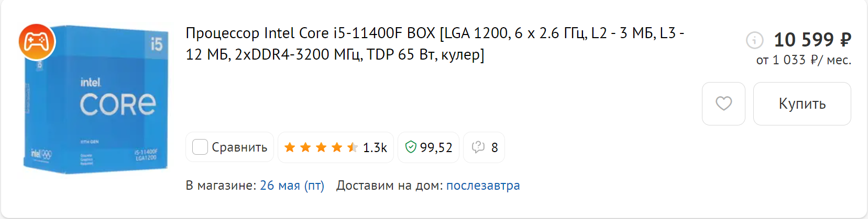Open questions via the speech bubble icon
Viewport: 868px width, 219px height.
(478, 147)
